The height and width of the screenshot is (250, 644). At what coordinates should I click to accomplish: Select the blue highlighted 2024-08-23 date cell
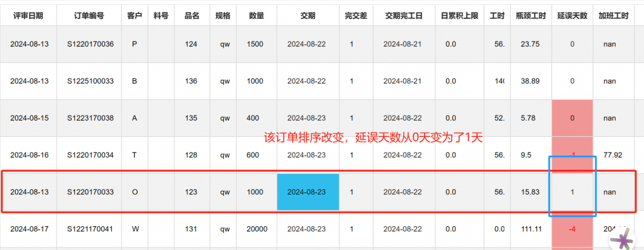coord(308,192)
